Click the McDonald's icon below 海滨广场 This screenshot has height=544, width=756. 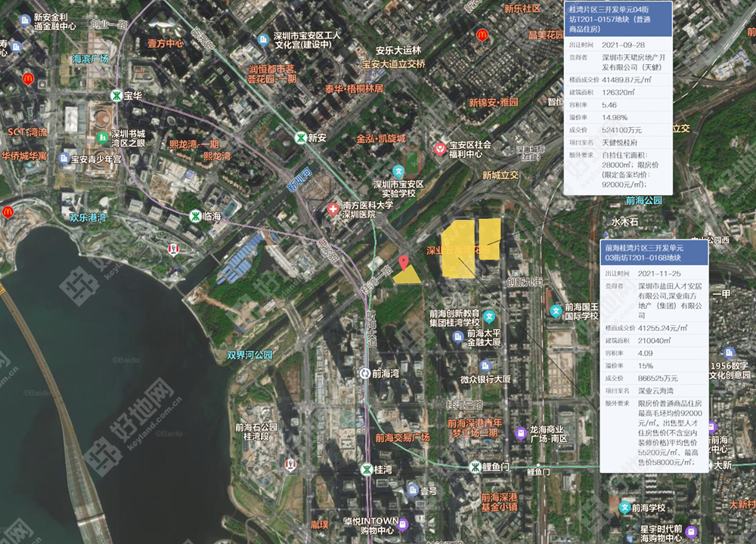[x=28, y=79]
